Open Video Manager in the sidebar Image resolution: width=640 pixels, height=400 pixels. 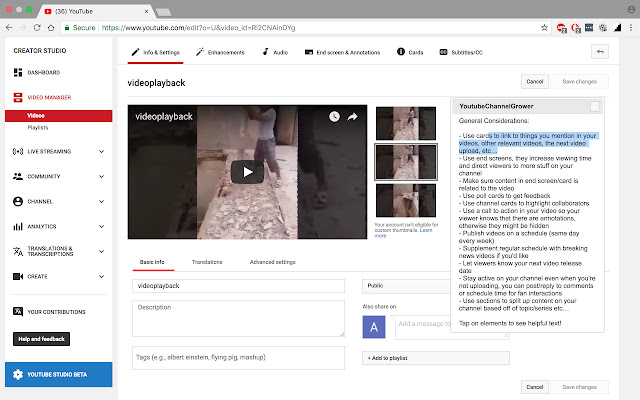click(x=42, y=97)
